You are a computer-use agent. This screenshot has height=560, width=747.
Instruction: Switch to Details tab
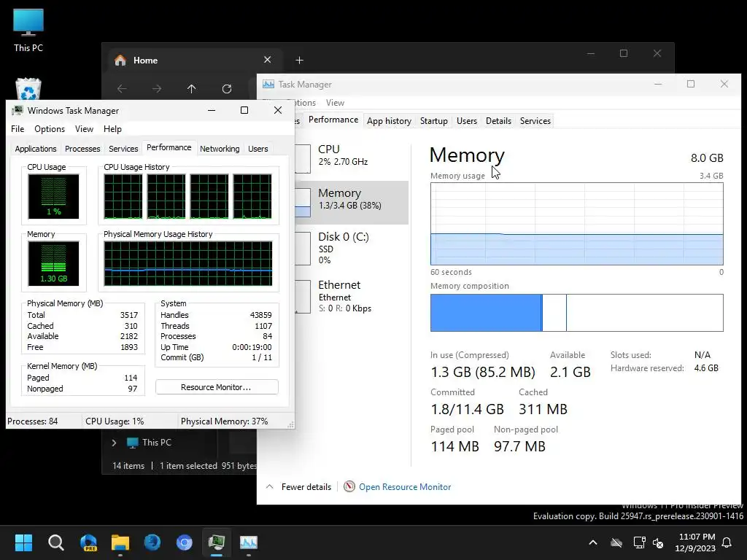(x=498, y=121)
